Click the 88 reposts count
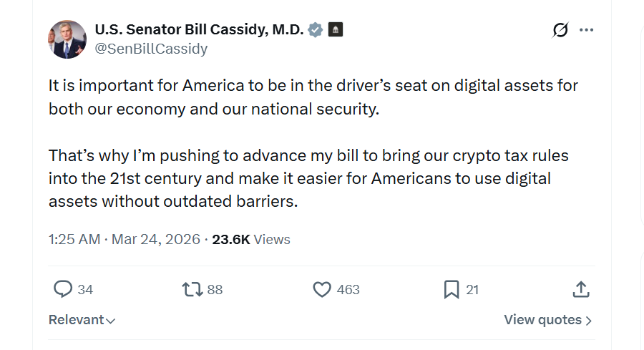Image resolution: width=644 pixels, height=350 pixels. pos(215,290)
